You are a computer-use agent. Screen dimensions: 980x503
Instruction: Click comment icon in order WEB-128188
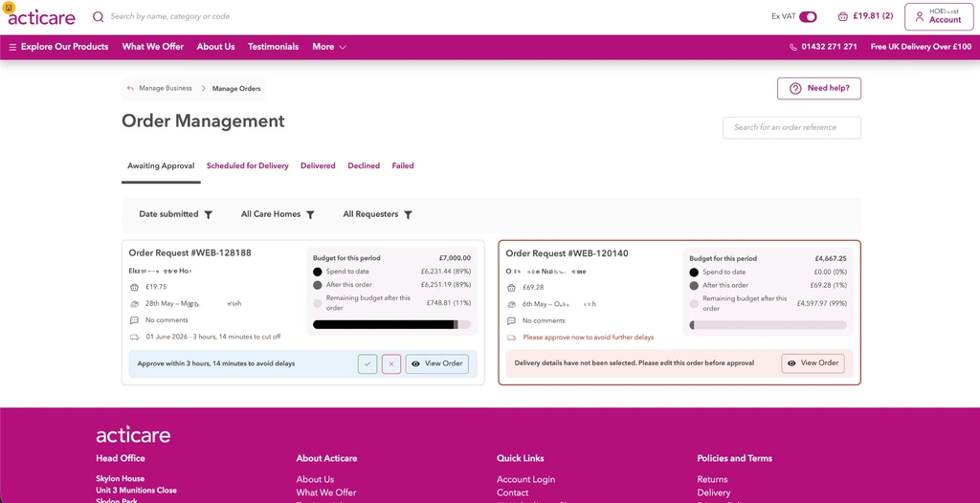(x=134, y=320)
